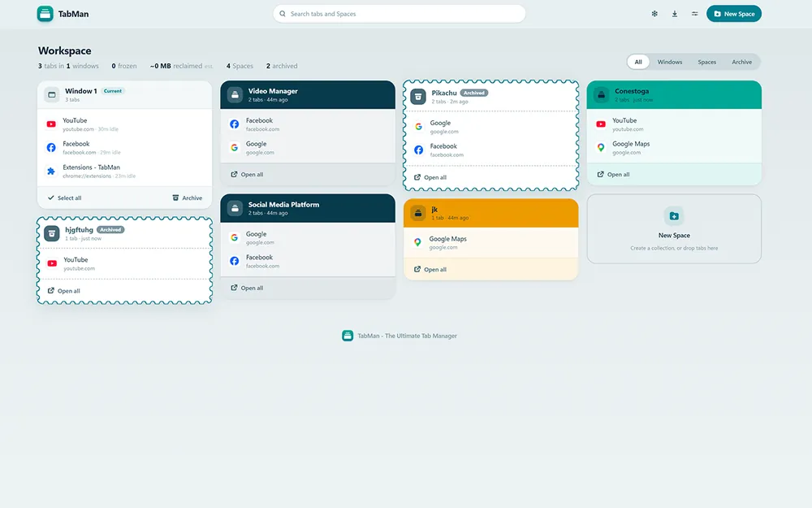Viewport: 812px width, 508px height.
Task: Click YouTube favicon in hjgftuhg card
Action: [52, 264]
